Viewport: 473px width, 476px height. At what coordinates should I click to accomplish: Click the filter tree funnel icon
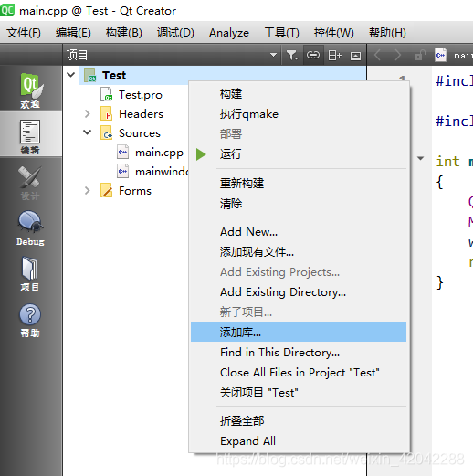click(292, 56)
